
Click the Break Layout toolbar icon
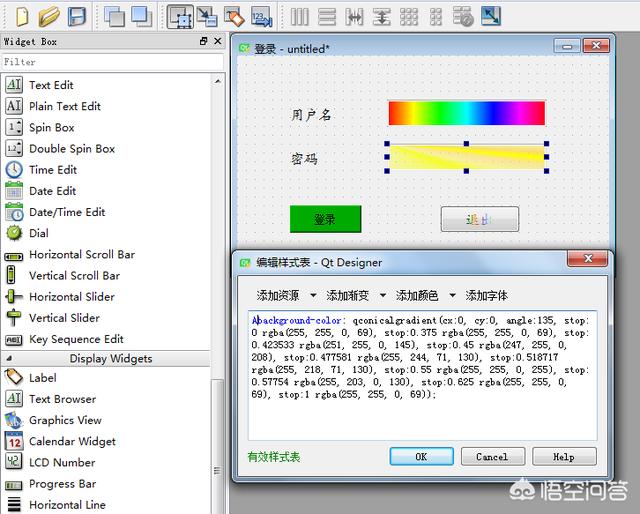coord(463,17)
